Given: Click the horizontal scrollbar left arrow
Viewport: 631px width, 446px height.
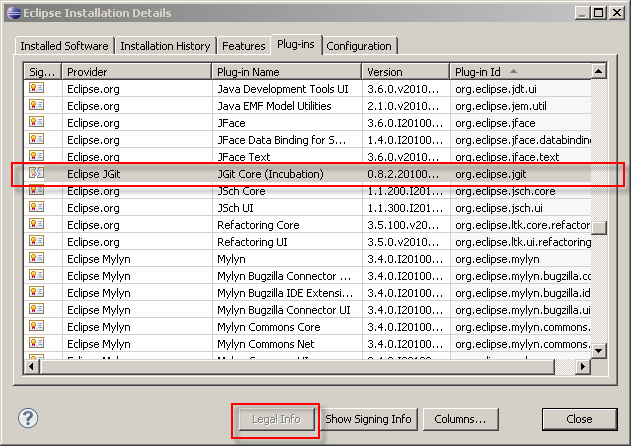Looking at the screenshot, I should (31, 367).
